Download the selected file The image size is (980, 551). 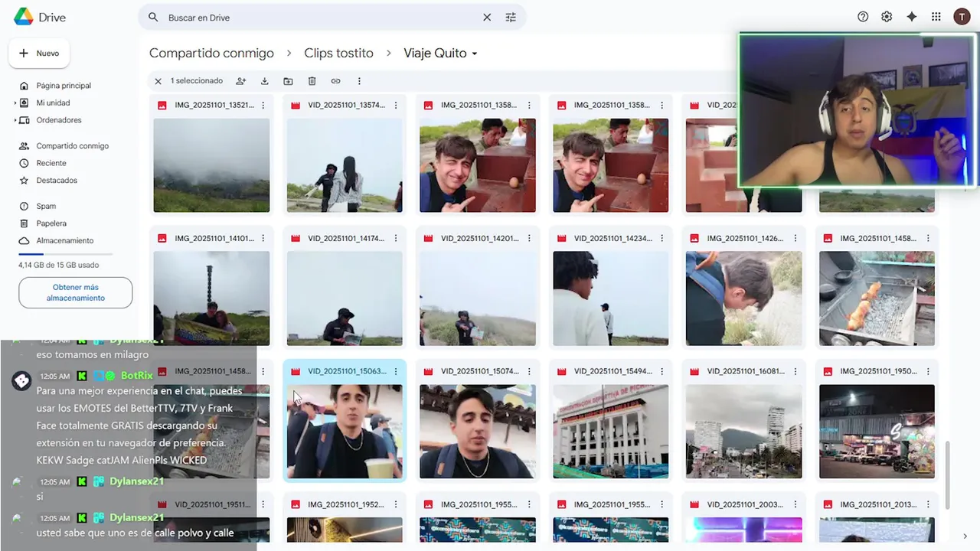click(x=265, y=81)
